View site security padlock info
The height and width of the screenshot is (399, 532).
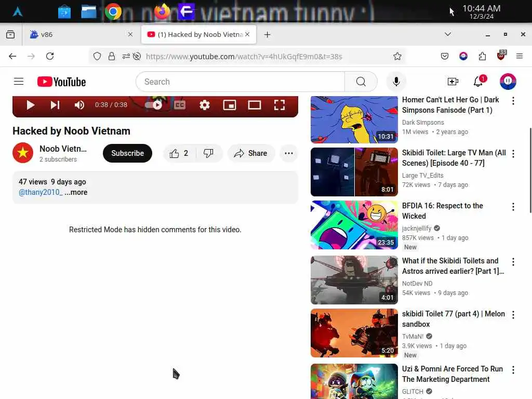tap(112, 56)
